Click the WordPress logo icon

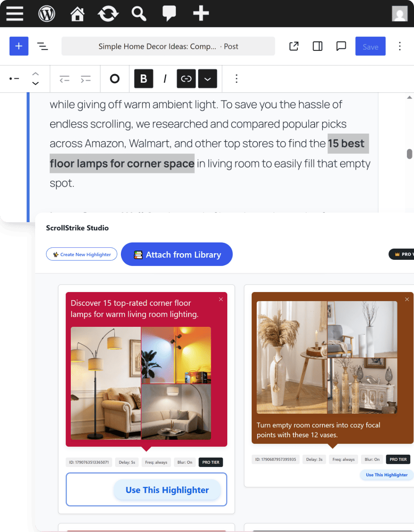pos(47,13)
